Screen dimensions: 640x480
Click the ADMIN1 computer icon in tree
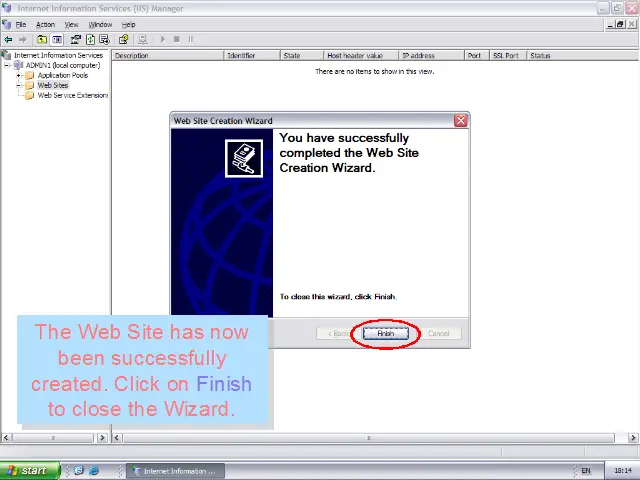click(18, 65)
